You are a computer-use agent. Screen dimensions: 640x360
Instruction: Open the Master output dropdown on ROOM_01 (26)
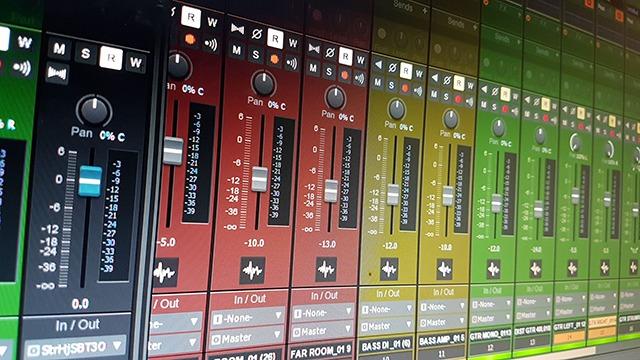pos(246,338)
